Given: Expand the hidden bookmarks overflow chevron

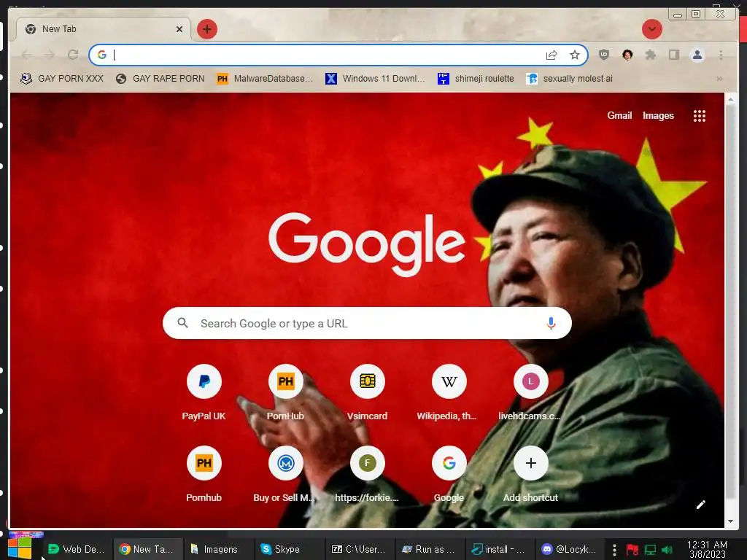Looking at the screenshot, I should pyautogui.click(x=719, y=79).
